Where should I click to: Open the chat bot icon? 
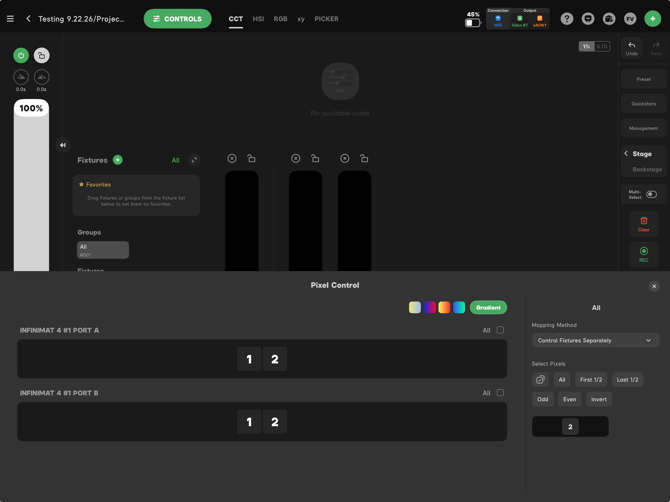[588, 19]
